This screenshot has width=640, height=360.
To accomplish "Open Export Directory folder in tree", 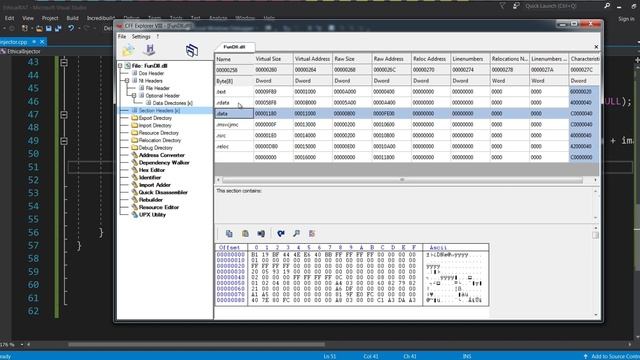I will (155, 118).
